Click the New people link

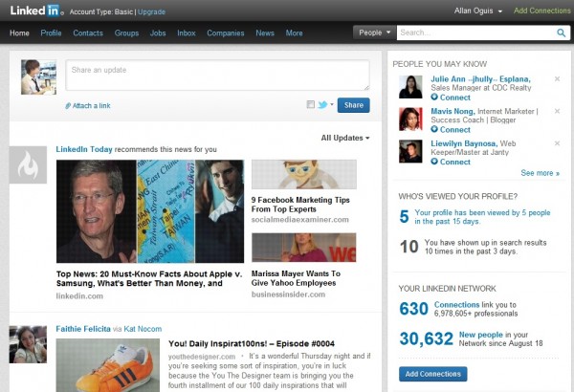(x=480, y=335)
